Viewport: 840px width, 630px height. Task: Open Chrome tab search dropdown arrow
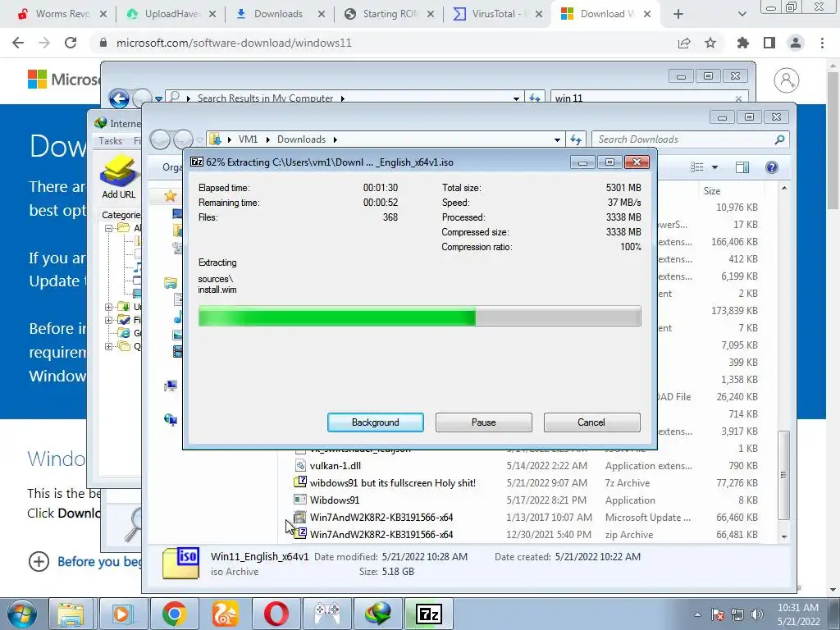click(742, 15)
